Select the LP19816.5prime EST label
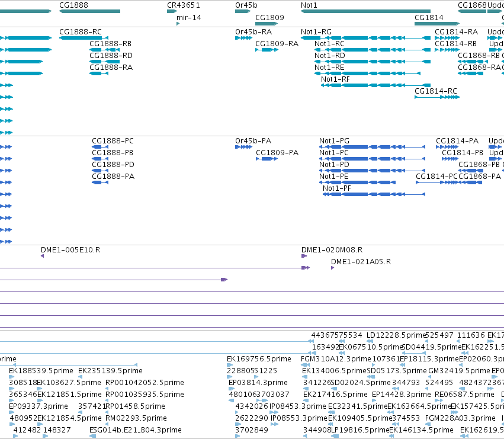Viewport: 504px width, 439px height. pyautogui.click(x=360, y=430)
